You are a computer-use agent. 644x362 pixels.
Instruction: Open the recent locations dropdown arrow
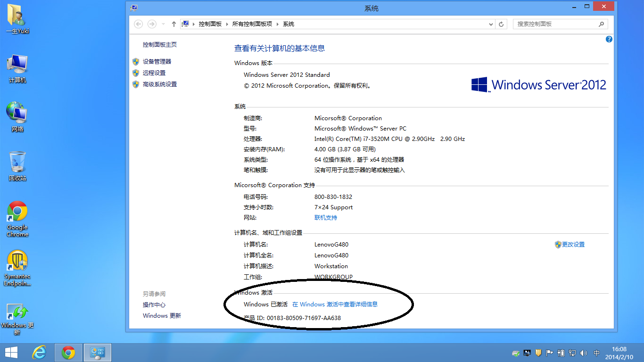pyautogui.click(x=163, y=24)
